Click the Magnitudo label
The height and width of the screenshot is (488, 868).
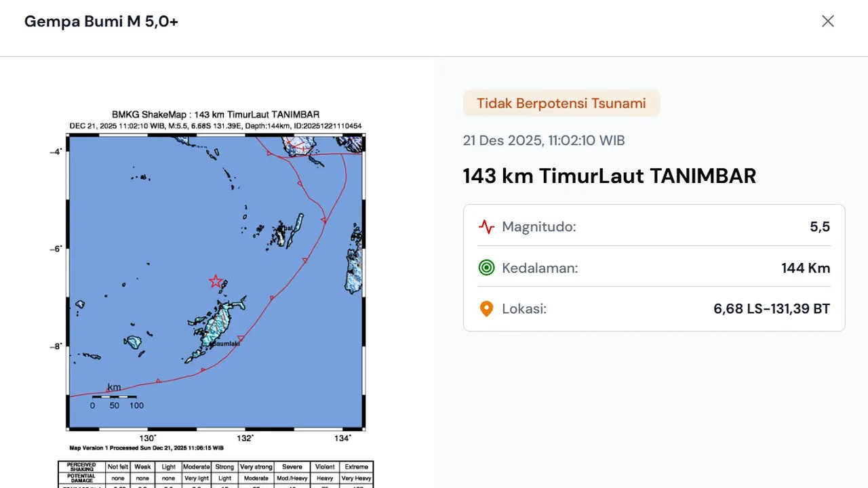click(539, 226)
